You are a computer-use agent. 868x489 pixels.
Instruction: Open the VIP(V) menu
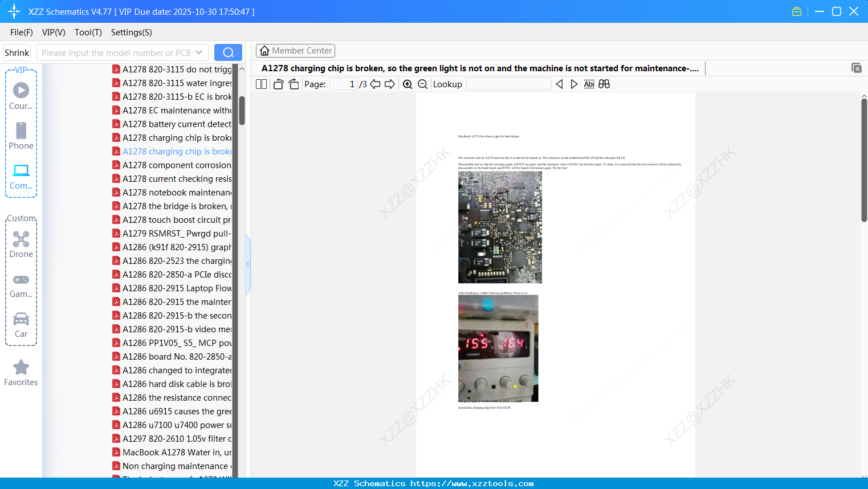[54, 32]
